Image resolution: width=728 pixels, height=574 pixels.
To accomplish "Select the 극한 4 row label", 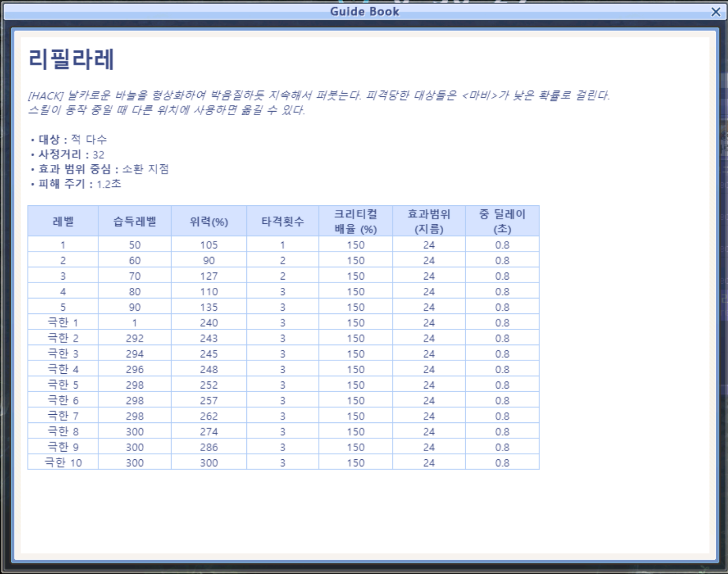I will click(63, 369).
